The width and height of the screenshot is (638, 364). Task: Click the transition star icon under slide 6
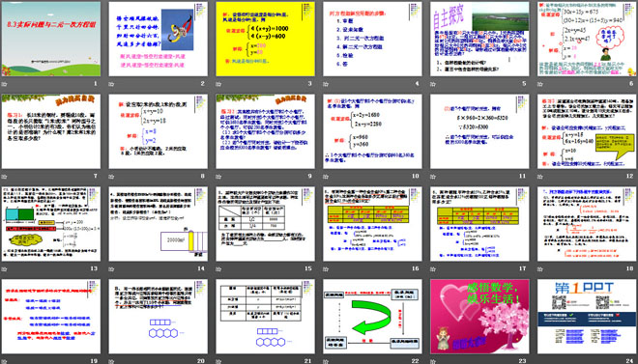540,84
